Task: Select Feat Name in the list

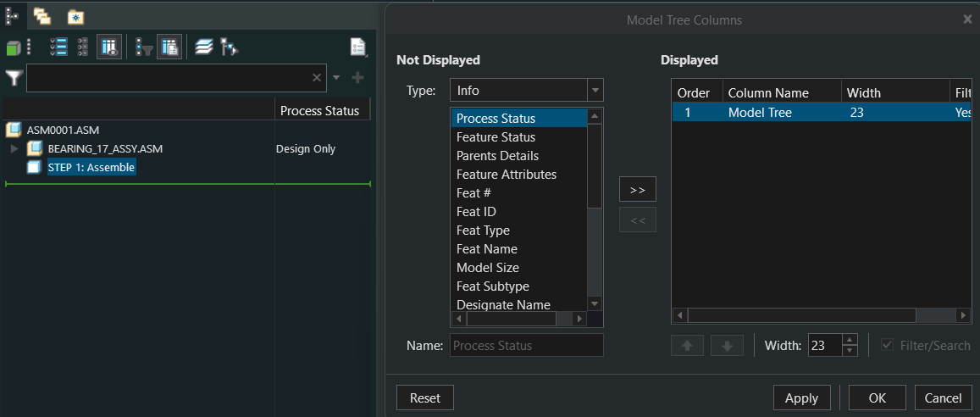Action: [x=518, y=249]
